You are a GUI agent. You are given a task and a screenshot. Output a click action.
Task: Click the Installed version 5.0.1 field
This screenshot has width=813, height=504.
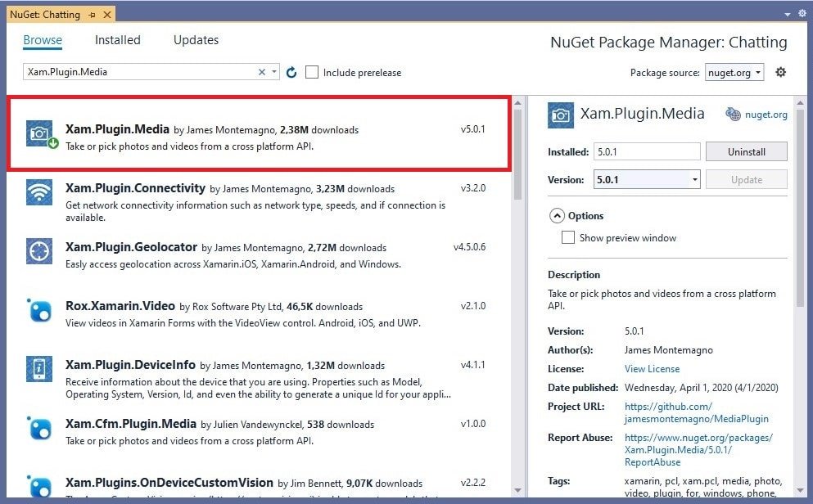click(x=647, y=151)
